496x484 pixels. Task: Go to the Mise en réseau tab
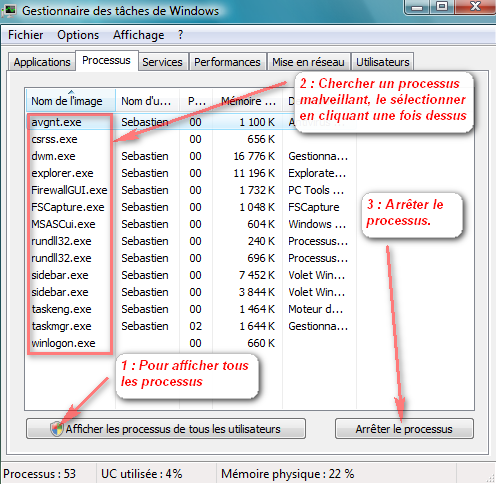coord(308,62)
